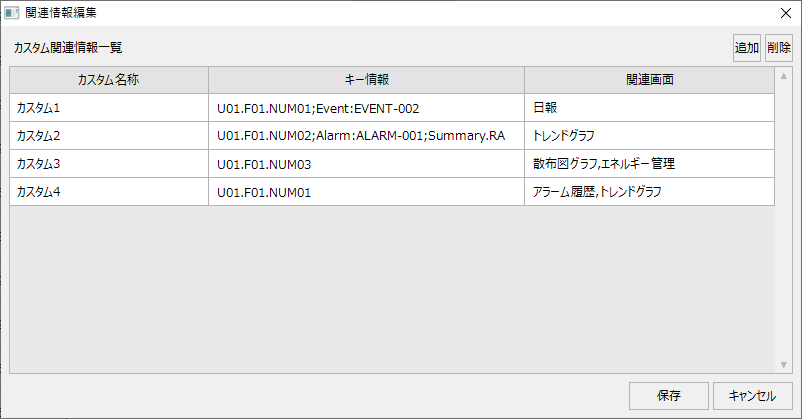Click the キー情報 column header
Screen dimensions: 802x419
click(366, 80)
